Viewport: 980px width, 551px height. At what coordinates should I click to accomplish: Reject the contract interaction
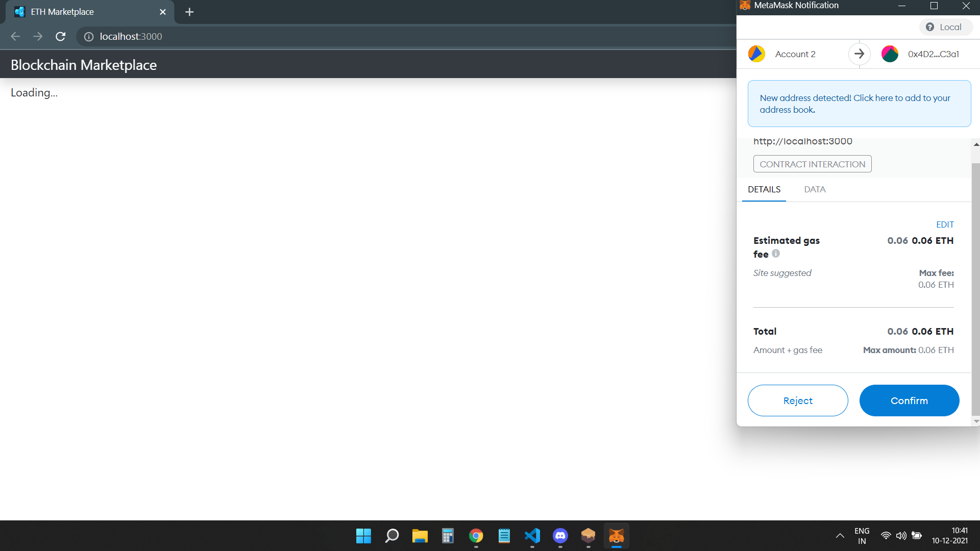798,400
